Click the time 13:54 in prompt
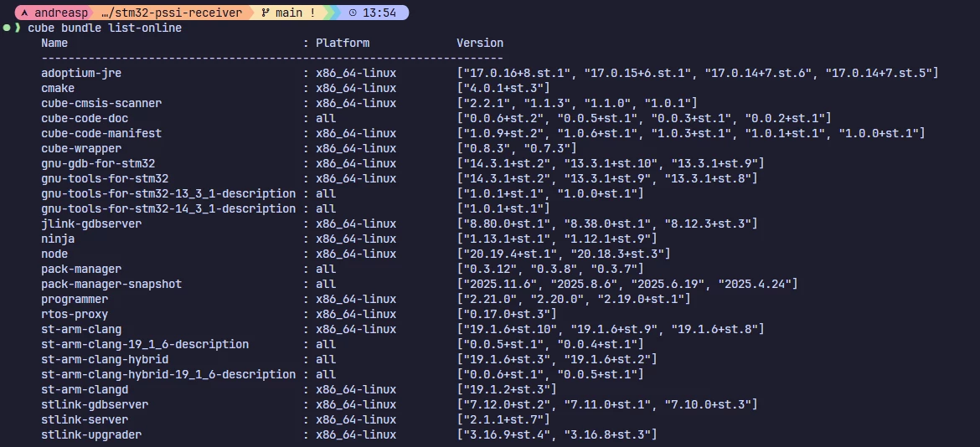 coord(379,13)
